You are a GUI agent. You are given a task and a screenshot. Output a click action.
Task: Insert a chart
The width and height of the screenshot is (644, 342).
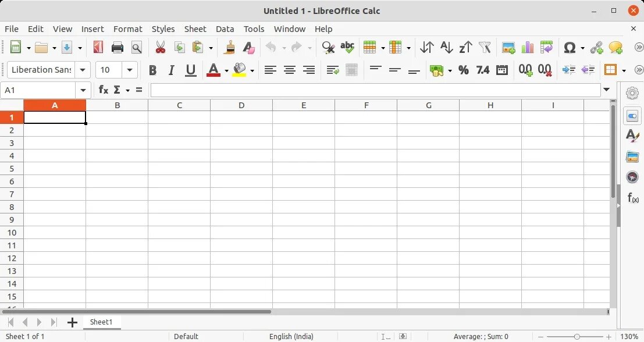click(528, 47)
